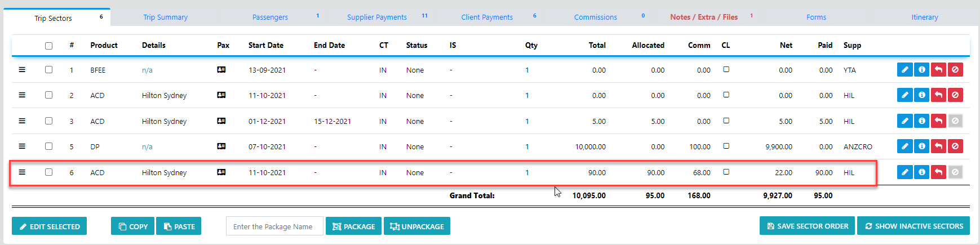Click red undo arrow icon on sector 3
Image resolution: width=980 pixels, height=245 pixels.
pos(938,121)
